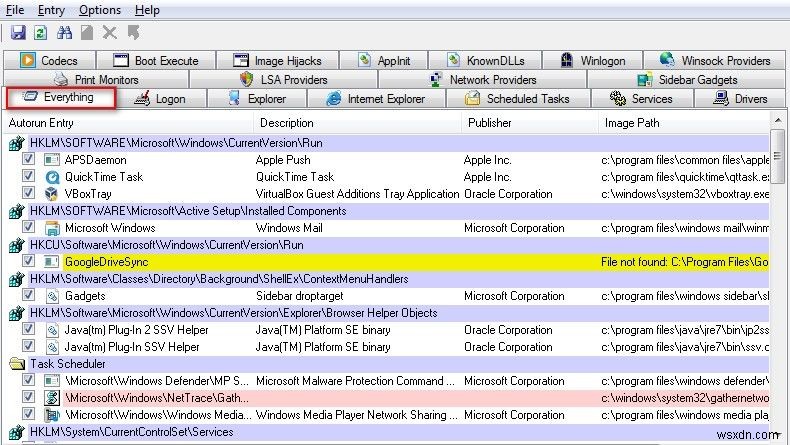790x445 pixels.
Task: Uncheck the QuickTime Task autorun entry
Action: click(x=28, y=176)
